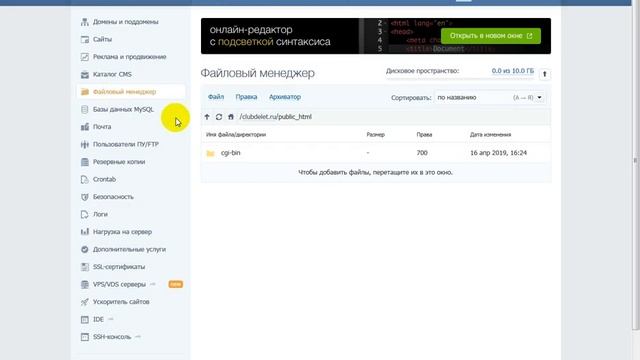Click the date 16 апр 2019, 16:24
Screen dimensions: 640x360
pyautogui.click(x=498, y=153)
